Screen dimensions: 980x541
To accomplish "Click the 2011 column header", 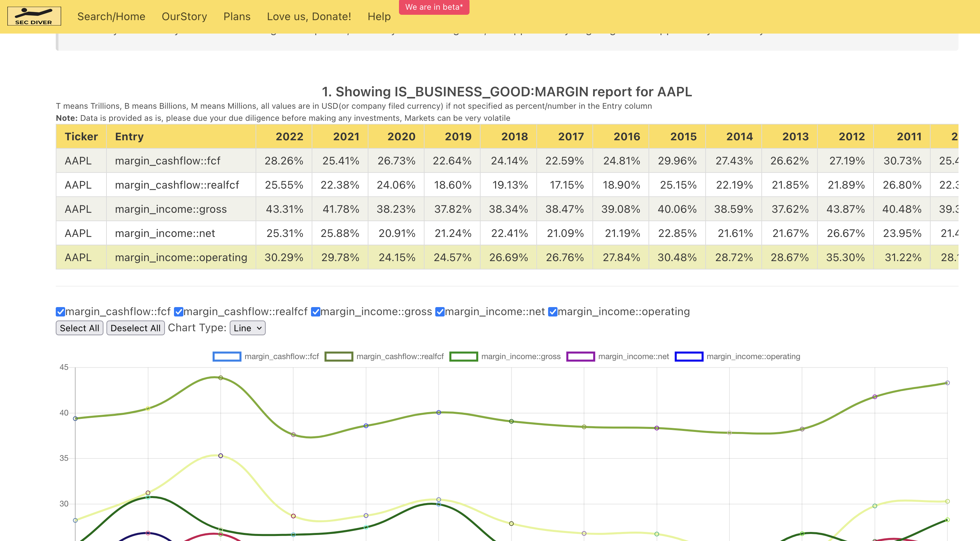I will tap(902, 137).
